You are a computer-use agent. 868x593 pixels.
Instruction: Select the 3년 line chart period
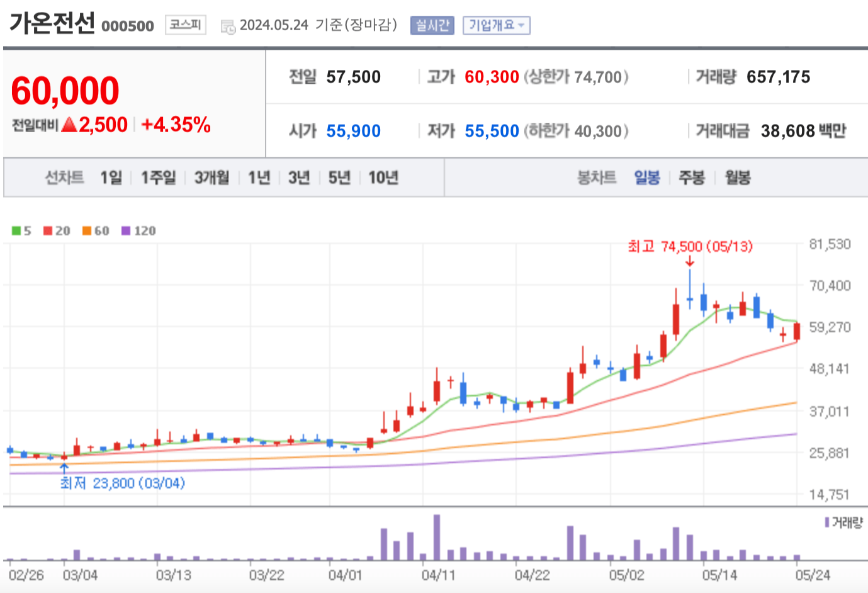point(299,178)
